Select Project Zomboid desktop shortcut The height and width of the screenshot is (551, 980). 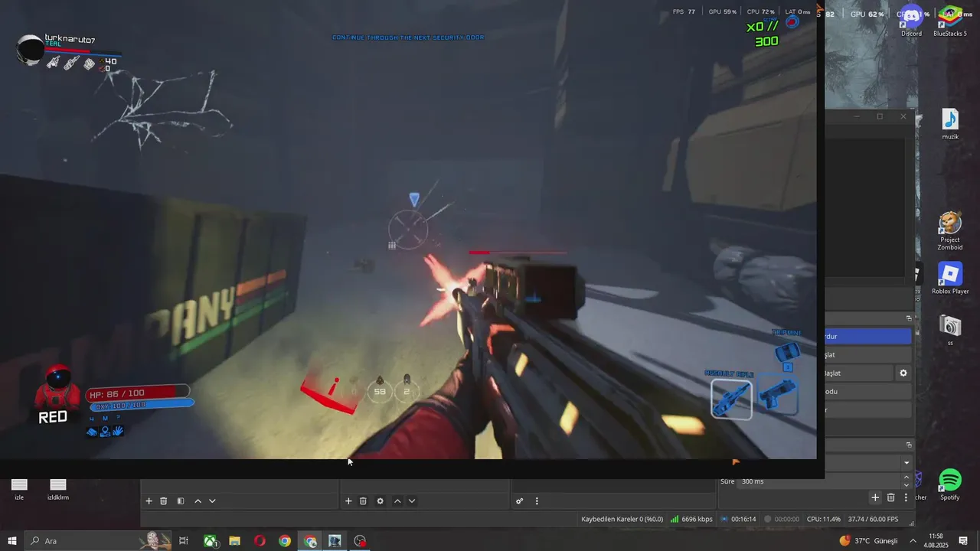(950, 231)
